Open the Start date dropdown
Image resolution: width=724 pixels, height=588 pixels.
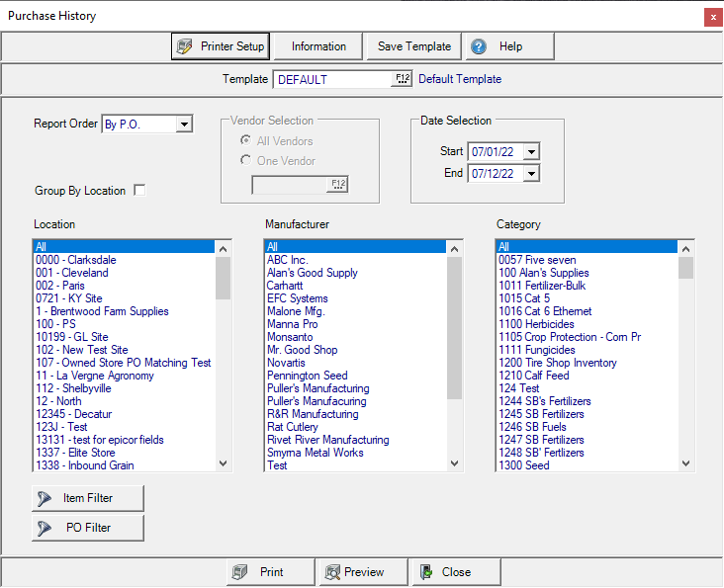tap(531, 151)
